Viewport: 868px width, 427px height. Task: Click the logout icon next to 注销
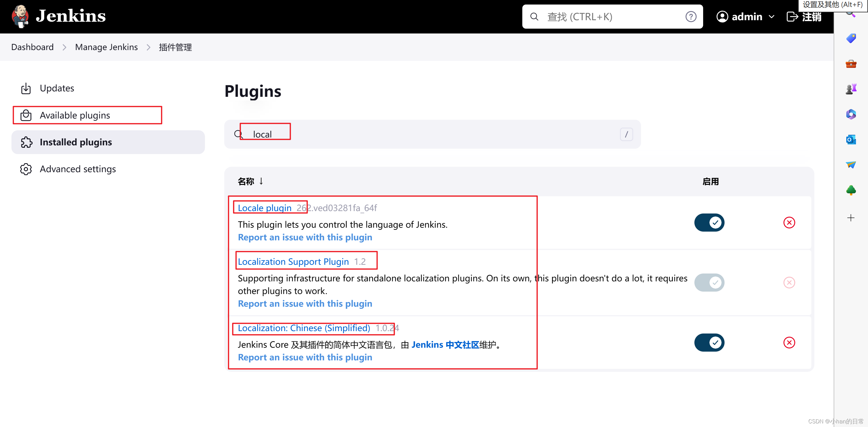pos(792,17)
